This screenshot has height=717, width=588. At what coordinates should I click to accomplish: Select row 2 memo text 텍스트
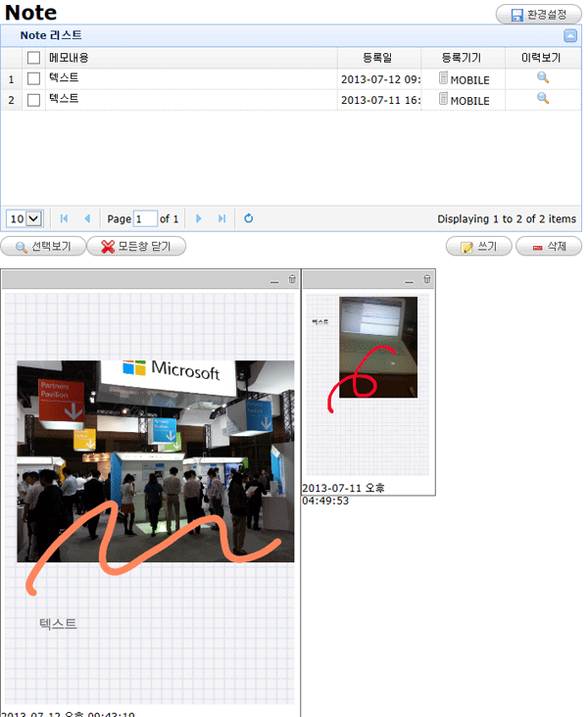(64, 98)
